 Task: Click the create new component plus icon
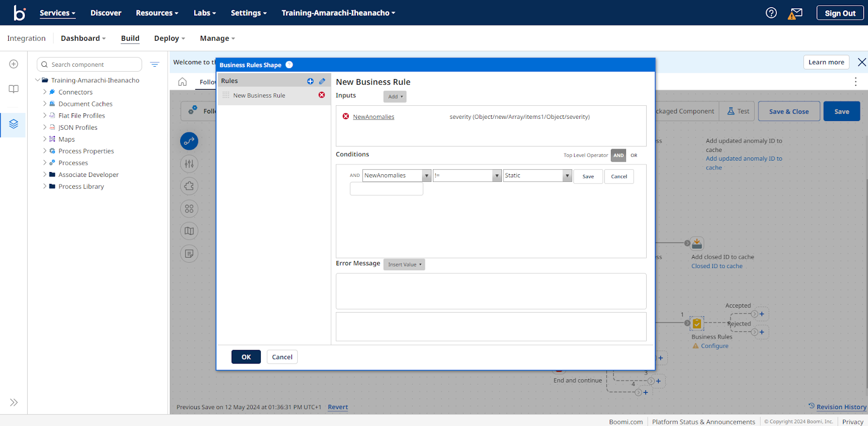pyautogui.click(x=14, y=64)
